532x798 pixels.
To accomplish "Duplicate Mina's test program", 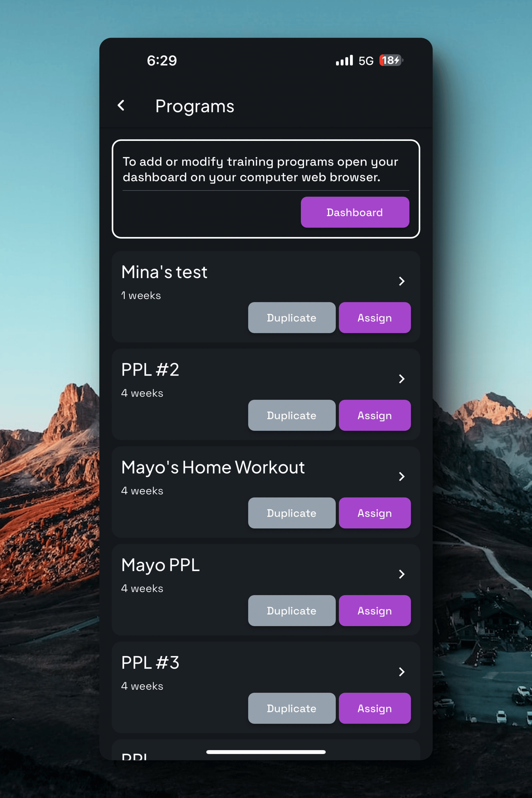I will pyautogui.click(x=292, y=317).
